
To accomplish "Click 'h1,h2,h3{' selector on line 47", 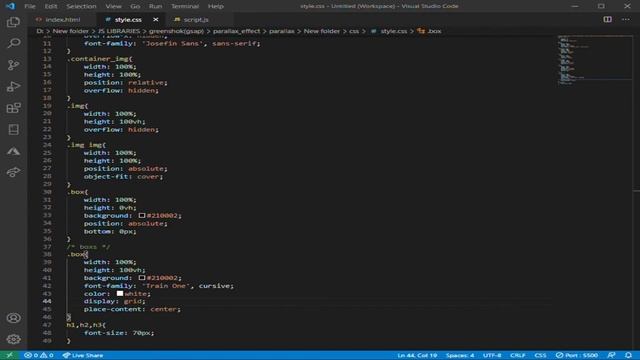I will point(86,325).
